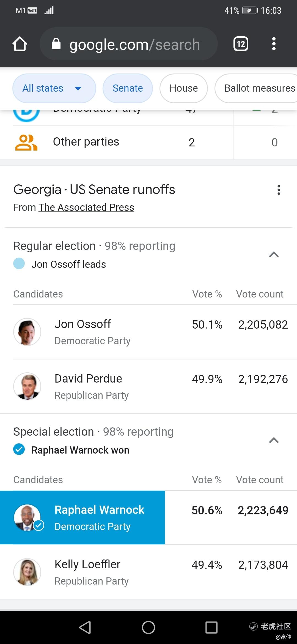Tap the browser home icon
Image resolution: width=297 pixels, height=644 pixels.
tap(20, 44)
